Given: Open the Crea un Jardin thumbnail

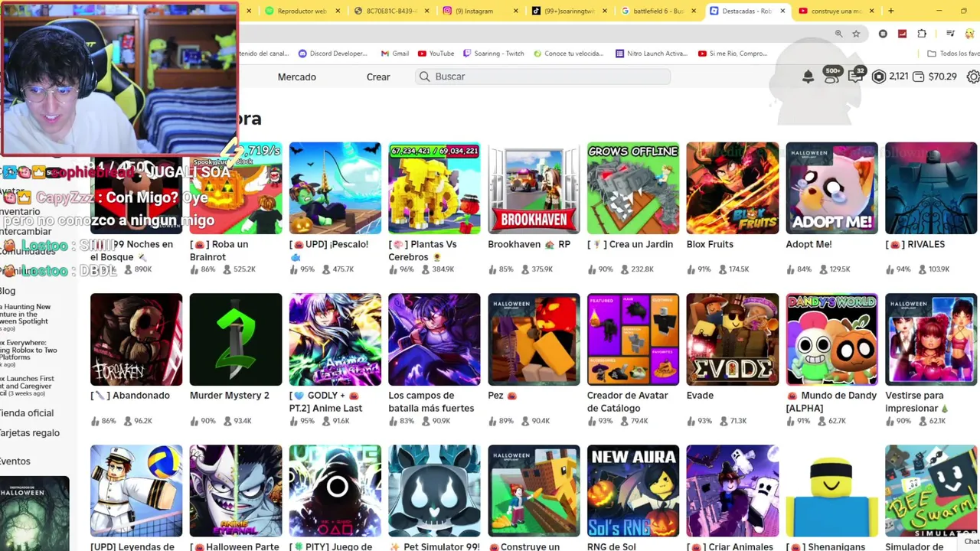Looking at the screenshot, I should [x=633, y=188].
